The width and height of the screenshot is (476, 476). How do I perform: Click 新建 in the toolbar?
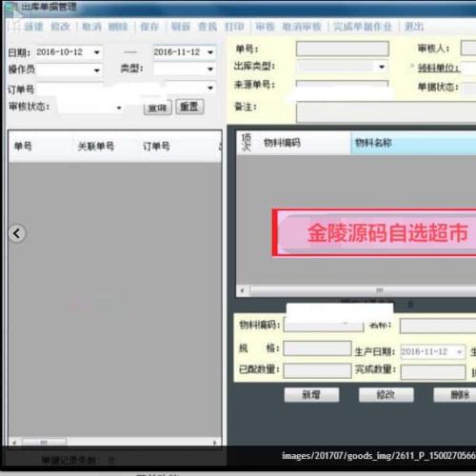pos(33,27)
